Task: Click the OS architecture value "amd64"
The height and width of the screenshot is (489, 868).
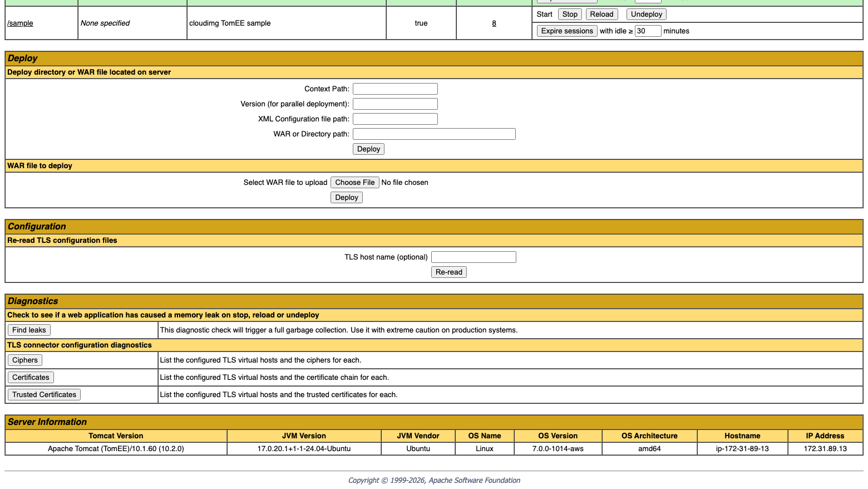Action: click(x=649, y=449)
